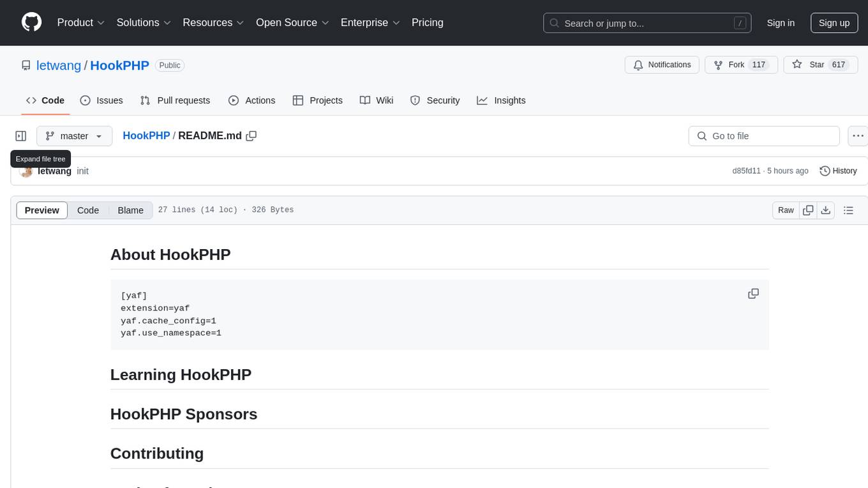Download the raw README.md file
The image size is (868, 488).
pos(826,210)
